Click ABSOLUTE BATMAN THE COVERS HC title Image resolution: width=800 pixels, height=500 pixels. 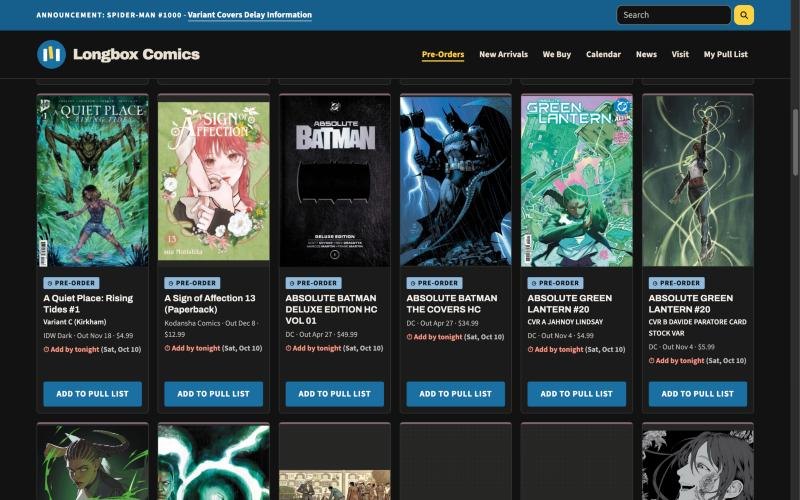(452, 304)
